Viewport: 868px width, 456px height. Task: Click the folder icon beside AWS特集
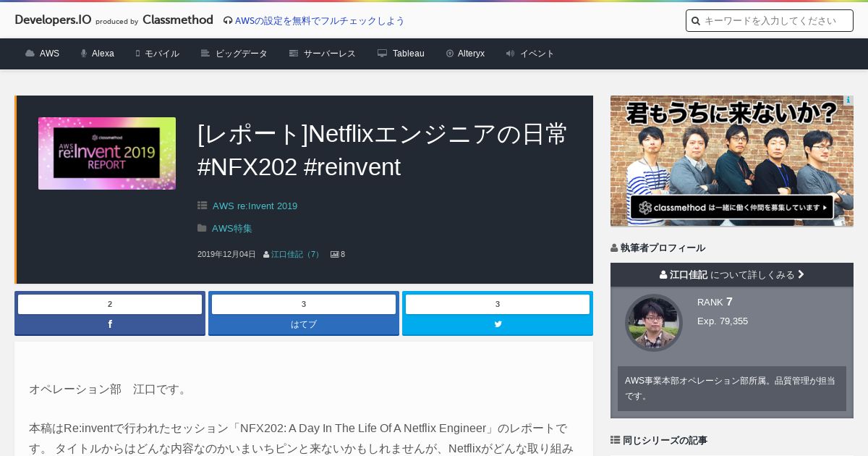[202, 228]
